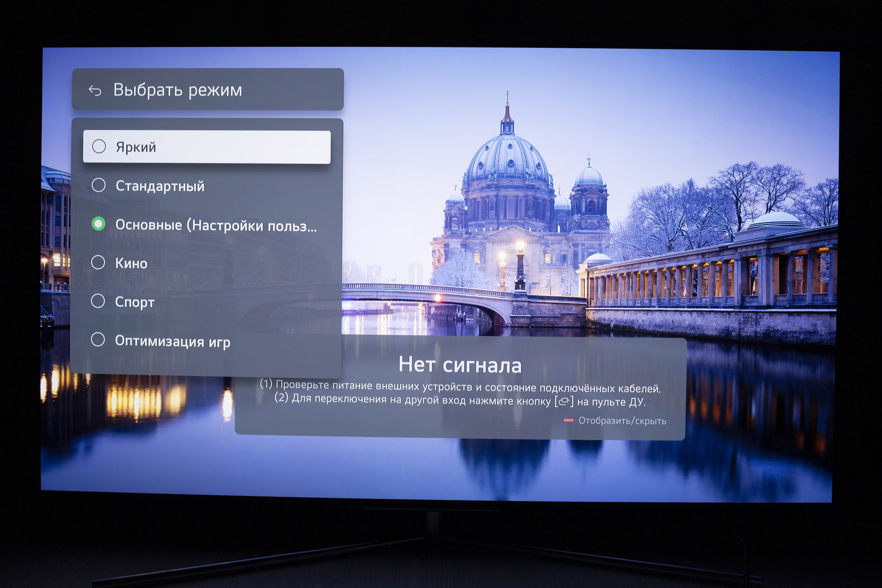Click the Отобразить/скрыть text
Screen dimensions: 882x588
pyautogui.click(x=622, y=421)
